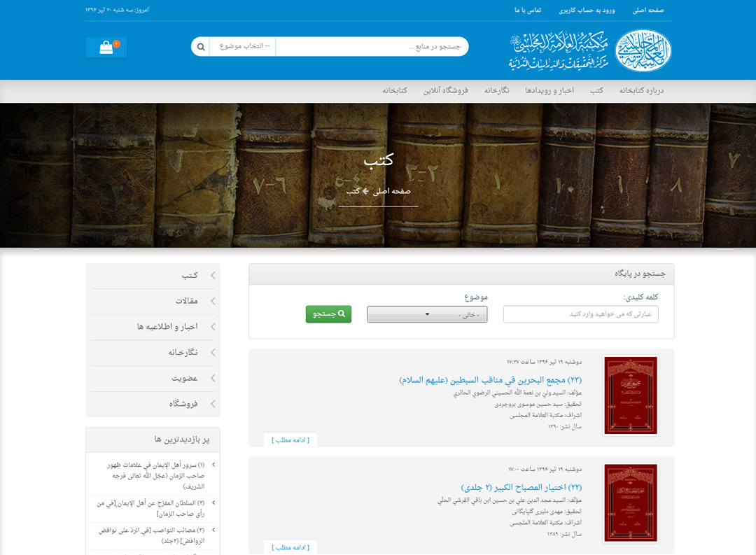Open the shopping cart icon
This screenshot has width=756, height=555.
click(x=106, y=47)
